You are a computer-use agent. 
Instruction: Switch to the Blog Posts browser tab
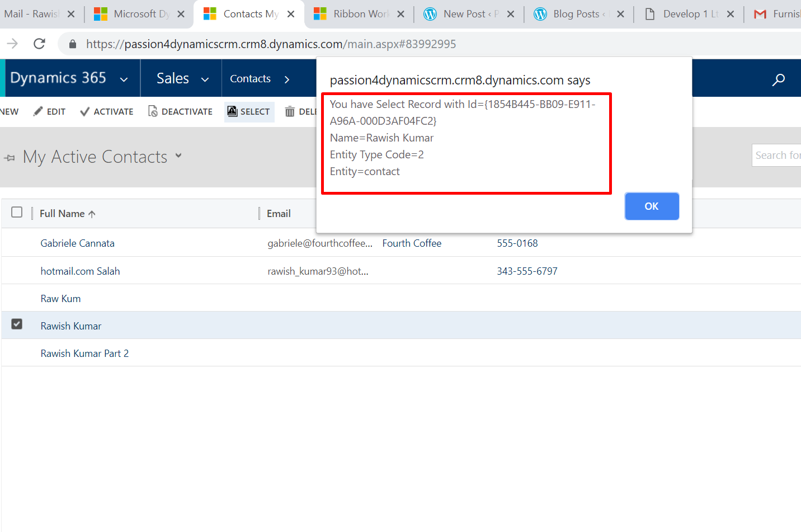pyautogui.click(x=576, y=14)
